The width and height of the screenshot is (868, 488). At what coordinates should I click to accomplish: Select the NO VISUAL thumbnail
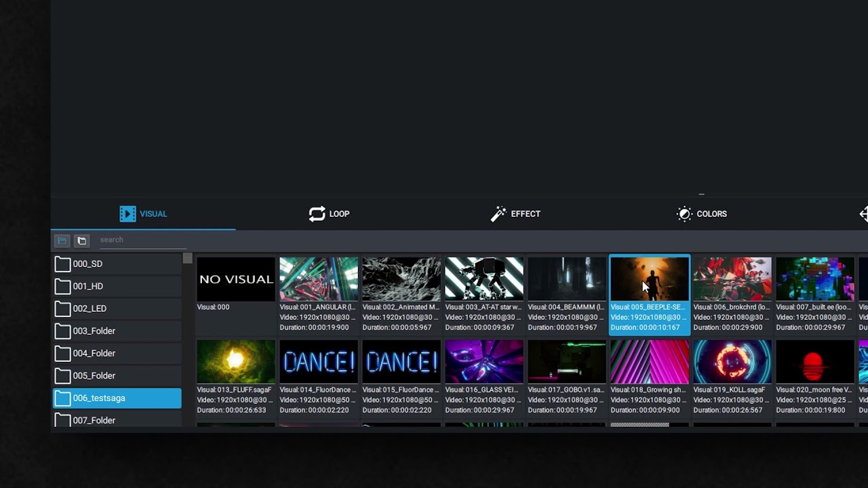point(236,279)
